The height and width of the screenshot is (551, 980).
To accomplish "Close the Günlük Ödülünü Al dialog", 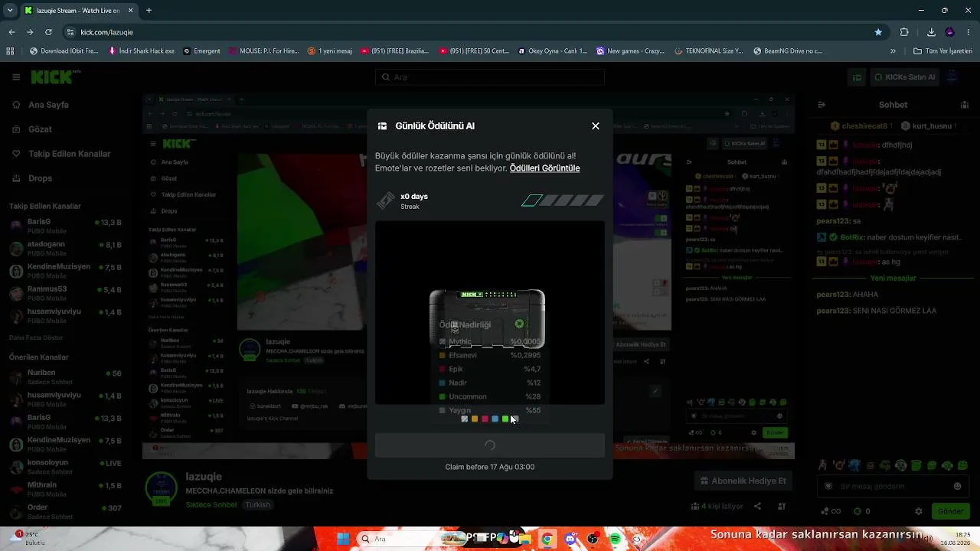I will 596,126.
